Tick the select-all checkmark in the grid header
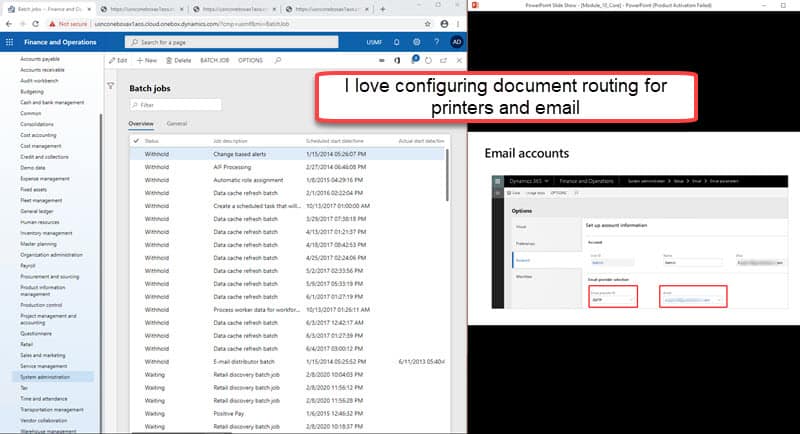The width and height of the screenshot is (800, 434). pos(136,141)
